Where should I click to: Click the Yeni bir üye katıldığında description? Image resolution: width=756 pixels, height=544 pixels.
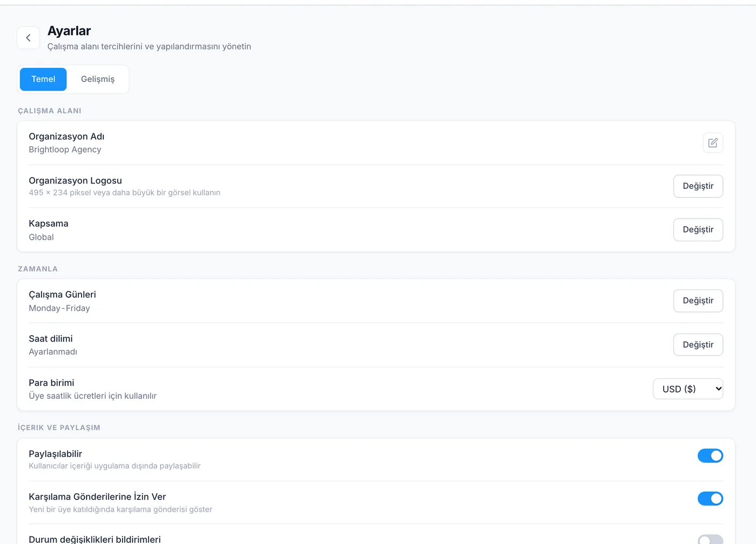coord(120,509)
